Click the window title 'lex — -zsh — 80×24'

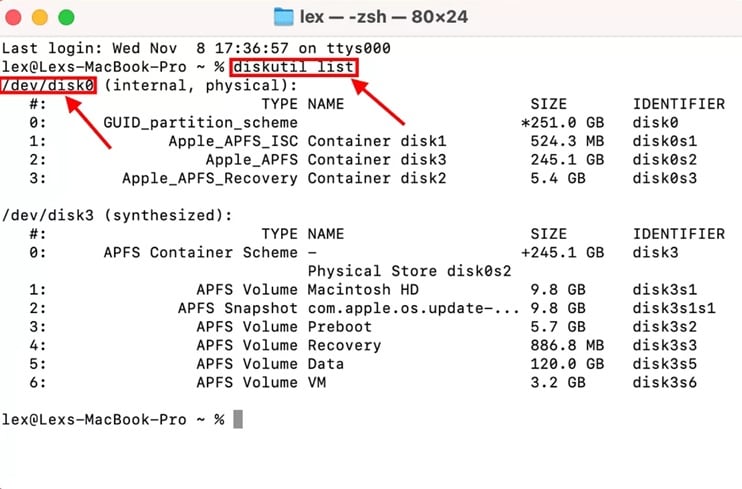pos(384,17)
